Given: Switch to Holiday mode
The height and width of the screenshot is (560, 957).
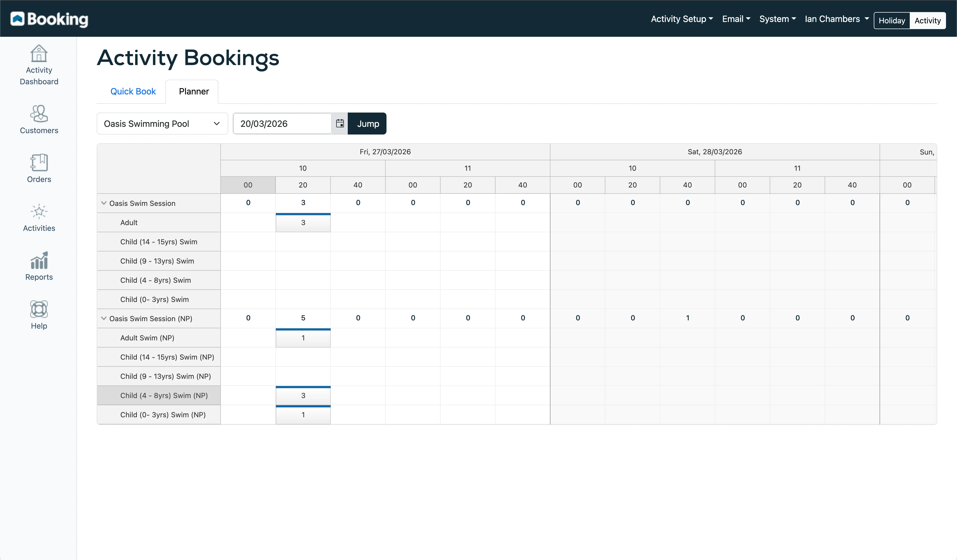Looking at the screenshot, I should click(892, 21).
